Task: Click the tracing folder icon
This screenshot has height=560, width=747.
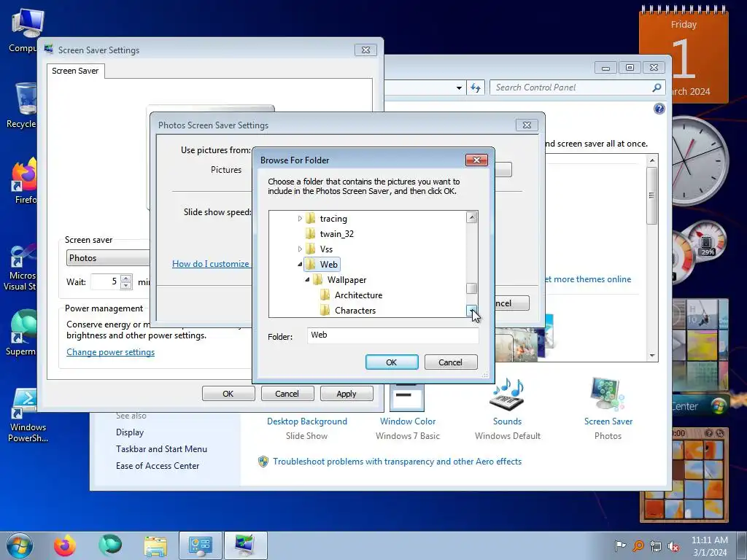Action: point(310,219)
